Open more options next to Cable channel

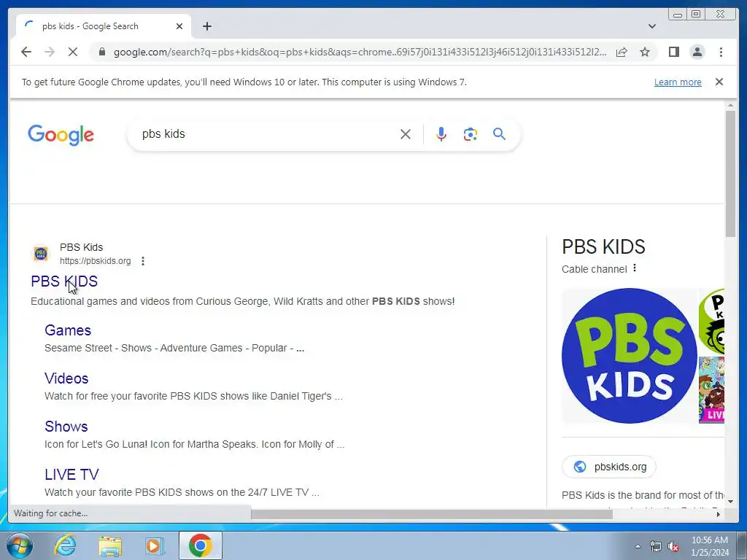[x=635, y=268]
